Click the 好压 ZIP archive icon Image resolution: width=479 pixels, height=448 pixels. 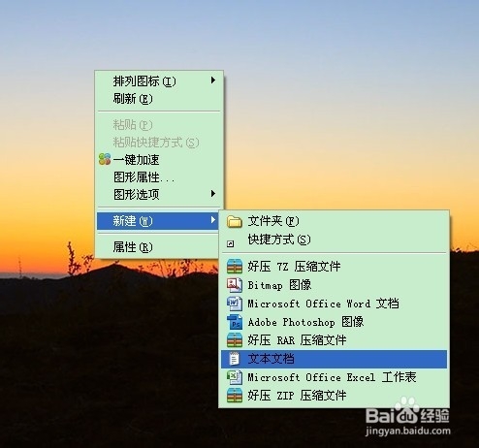coord(235,396)
